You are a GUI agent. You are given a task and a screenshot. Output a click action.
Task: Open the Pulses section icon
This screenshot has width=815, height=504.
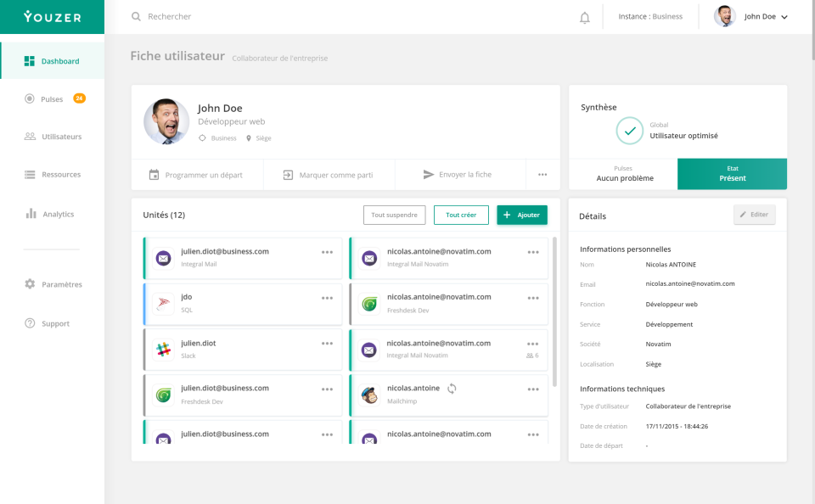click(x=27, y=98)
